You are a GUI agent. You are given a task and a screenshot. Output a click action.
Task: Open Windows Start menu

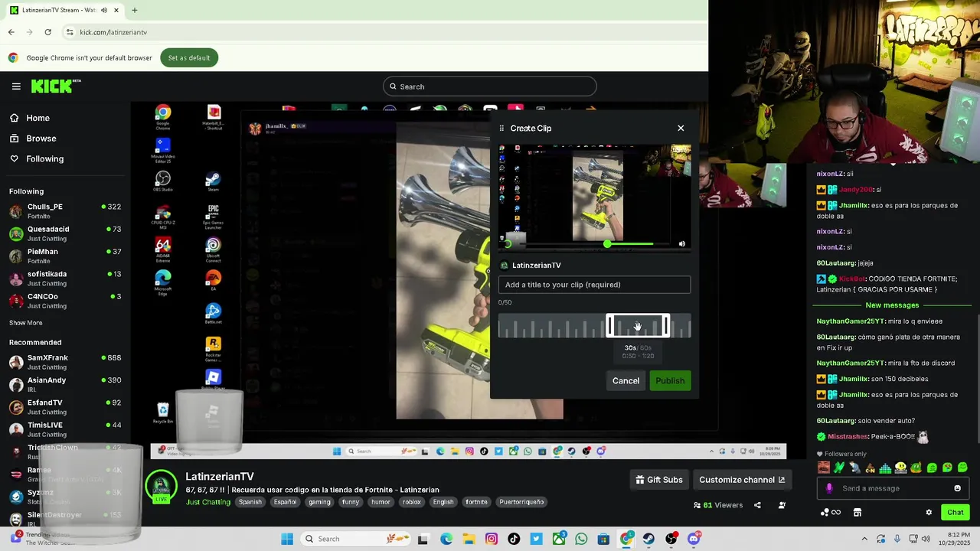(287, 539)
